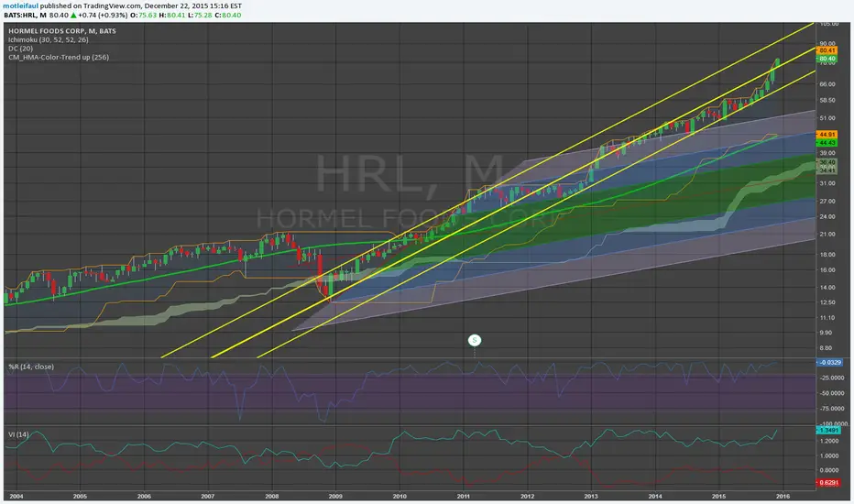Click the 2011 year label on time axis
Screen dimensions: 854x504
464,497
